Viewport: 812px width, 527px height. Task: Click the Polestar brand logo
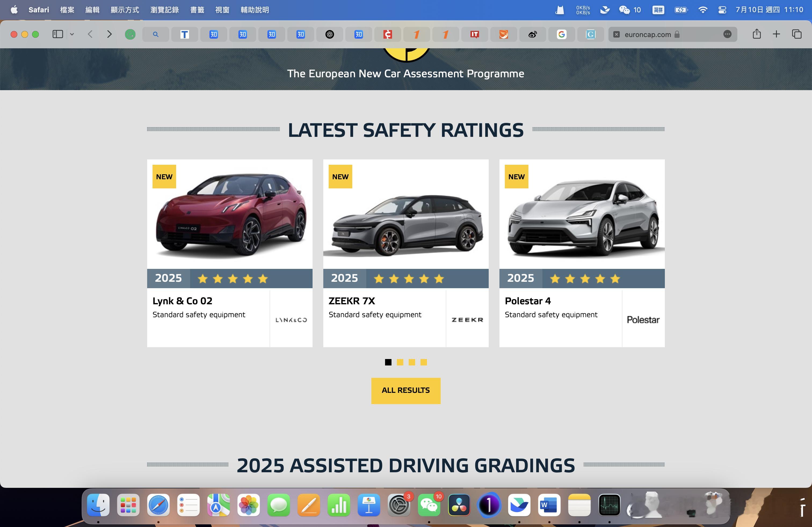click(x=643, y=320)
